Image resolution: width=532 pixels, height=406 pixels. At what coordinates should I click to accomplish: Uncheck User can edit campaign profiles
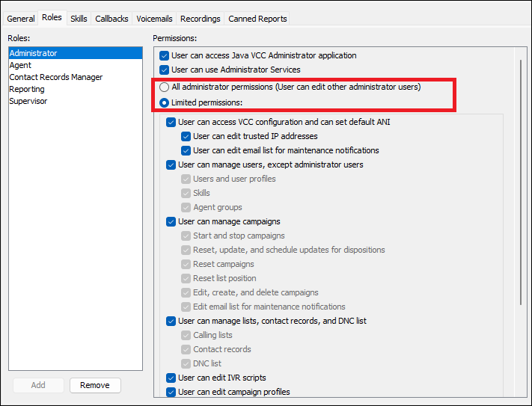coord(171,392)
